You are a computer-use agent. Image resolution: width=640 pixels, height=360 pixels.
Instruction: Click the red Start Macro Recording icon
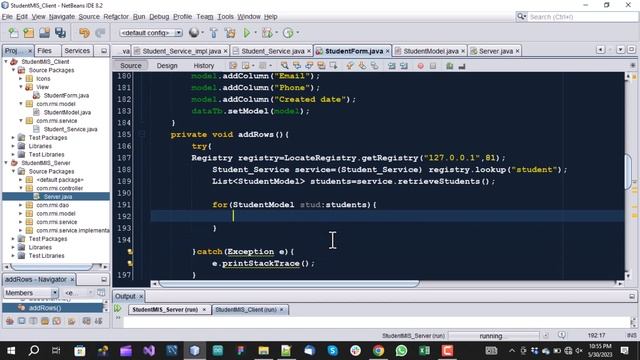[x=420, y=66]
